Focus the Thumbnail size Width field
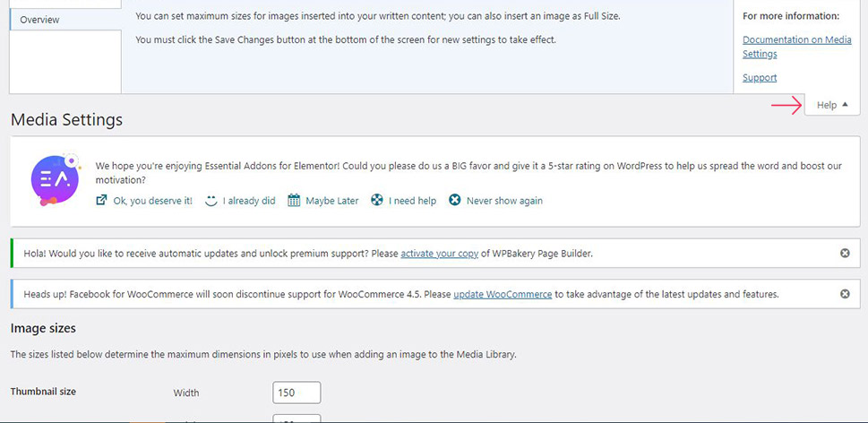 296,393
